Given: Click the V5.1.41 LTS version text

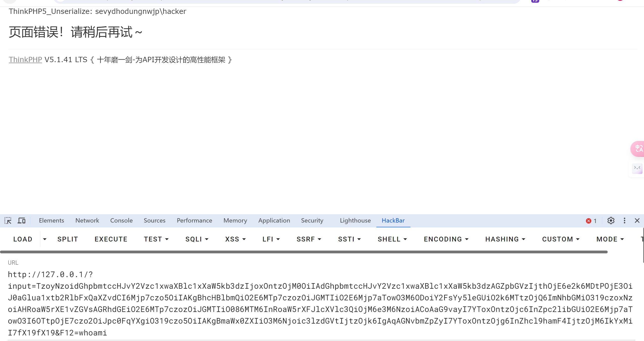Looking at the screenshot, I should tap(66, 60).
